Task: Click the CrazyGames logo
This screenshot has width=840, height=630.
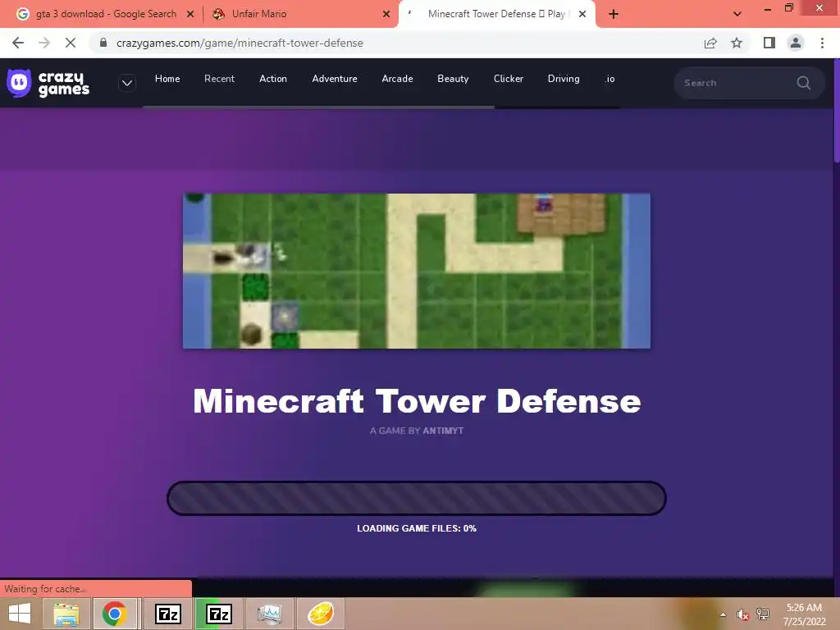Action: [48, 83]
